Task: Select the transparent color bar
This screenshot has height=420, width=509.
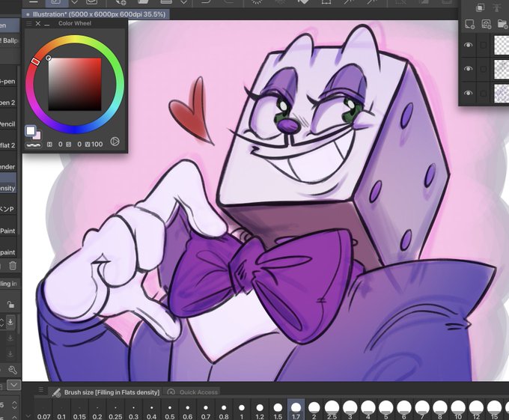Action: [34, 144]
